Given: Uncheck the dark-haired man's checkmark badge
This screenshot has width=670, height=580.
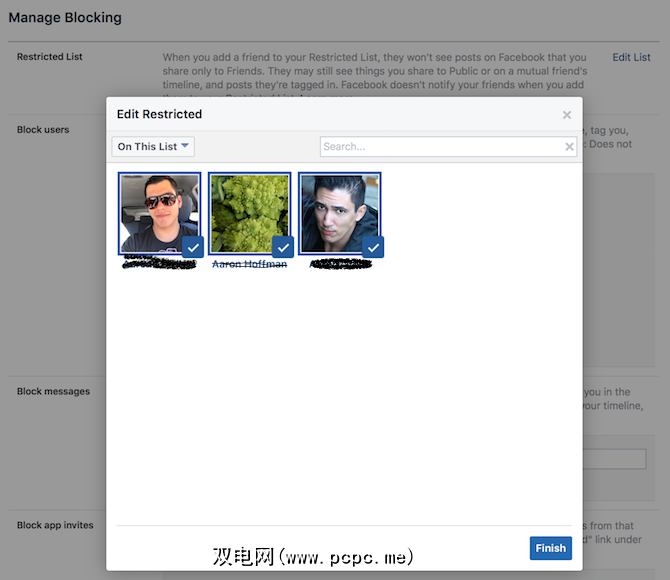Looking at the screenshot, I should pyautogui.click(x=373, y=247).
